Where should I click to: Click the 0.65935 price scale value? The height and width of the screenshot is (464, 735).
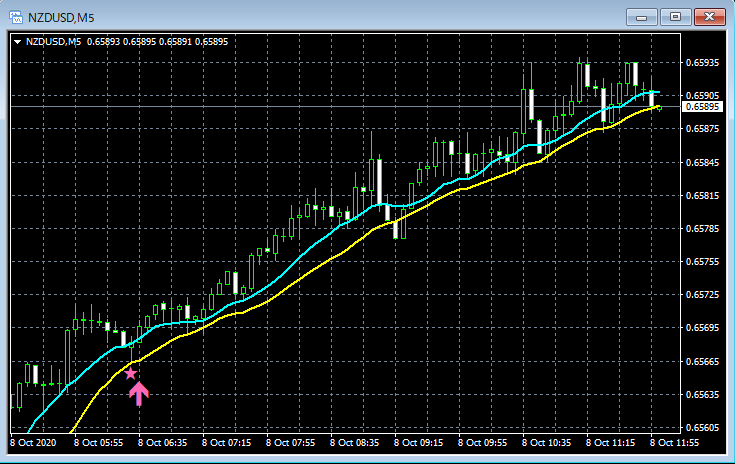[702, 62]
